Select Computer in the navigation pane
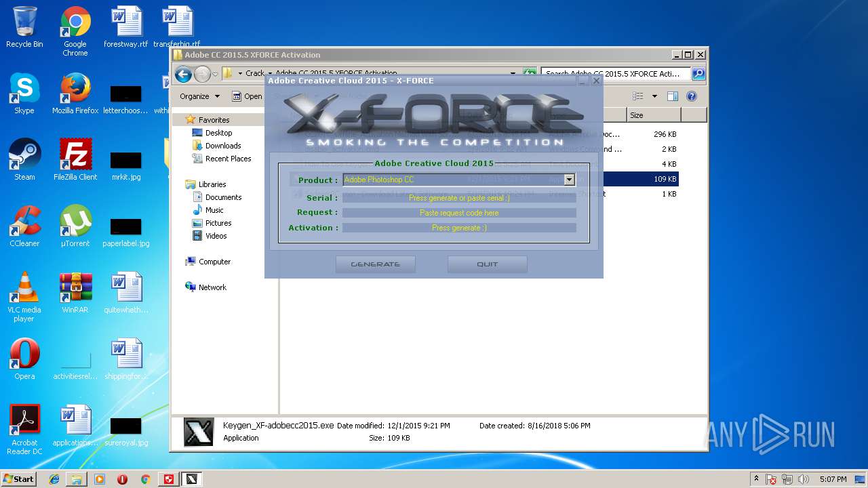868x488 pixels. 214,262
